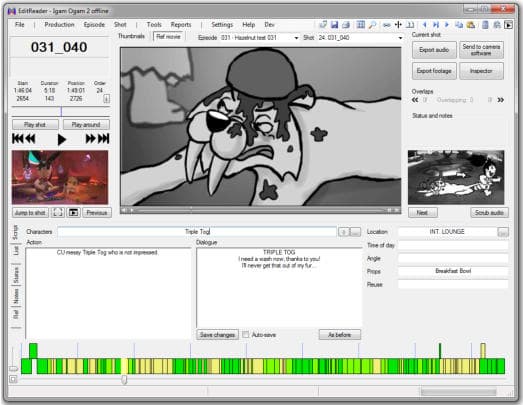The image size is (523, 405).
Task: Skip to the last shot
Action: click(103, 139)
